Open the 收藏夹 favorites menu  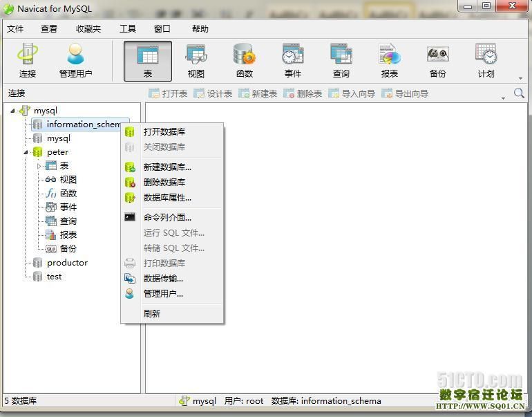coord(88,29)
